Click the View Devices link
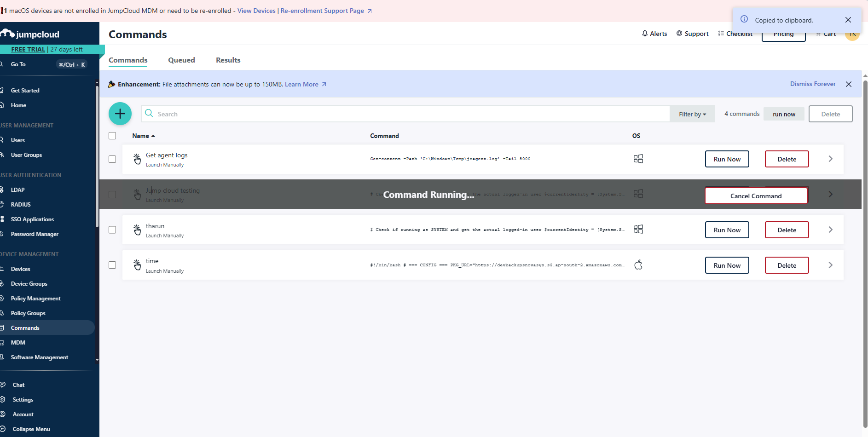Viewport: 868px width, 437px height. tap(256, 11)
